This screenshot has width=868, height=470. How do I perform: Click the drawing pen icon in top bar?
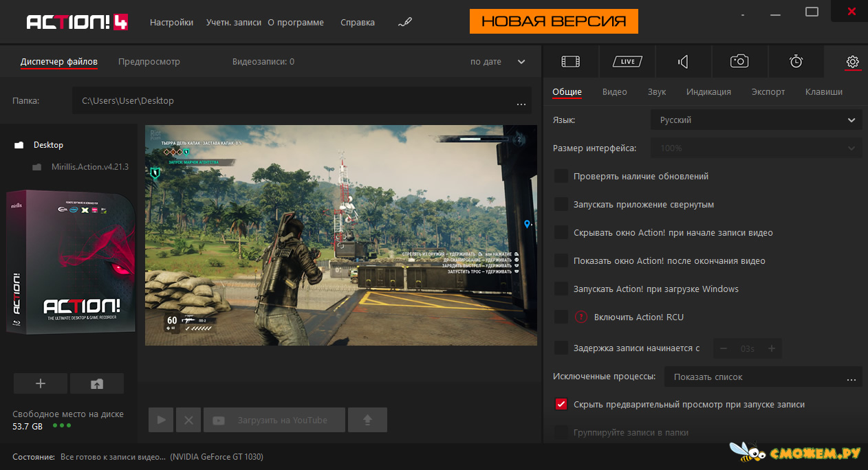[404, 22]
